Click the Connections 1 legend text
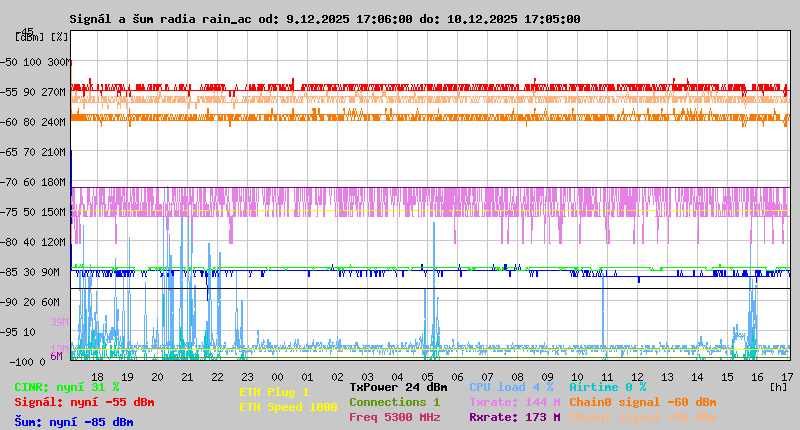The image size is (800, 430). coord(394,402)
